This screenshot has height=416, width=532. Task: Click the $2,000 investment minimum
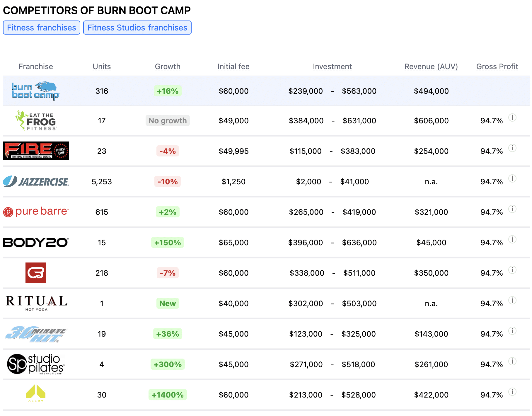pyautogui.click(x=308, y=182)
